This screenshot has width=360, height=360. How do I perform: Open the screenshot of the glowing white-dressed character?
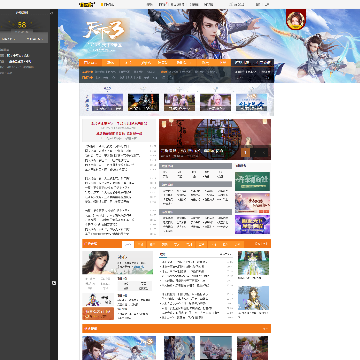pos(253,263)
